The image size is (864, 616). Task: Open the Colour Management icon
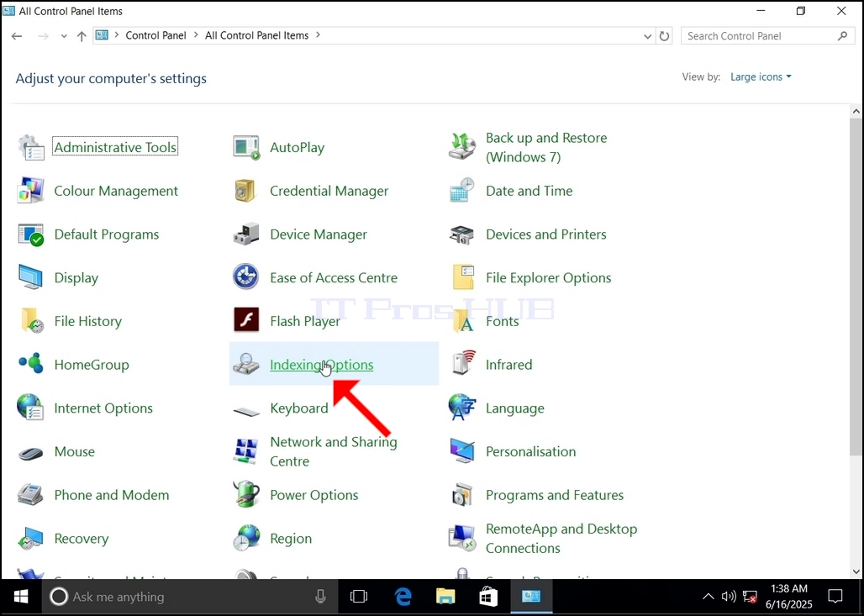click(31, 191)
